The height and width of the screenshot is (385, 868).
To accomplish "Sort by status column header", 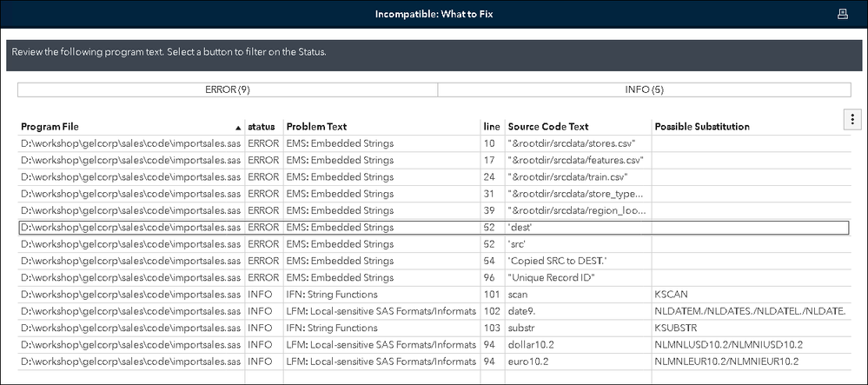I will 262,127.
